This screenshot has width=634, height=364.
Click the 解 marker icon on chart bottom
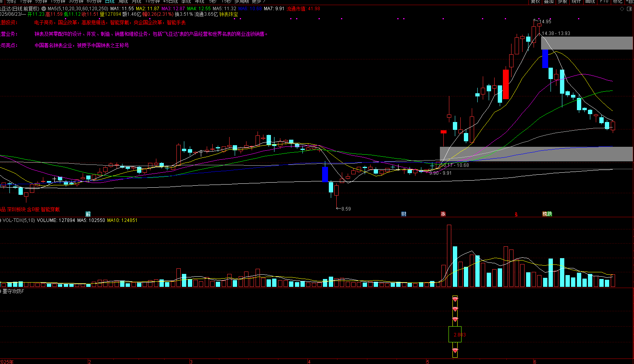click(x=88, y=214)
